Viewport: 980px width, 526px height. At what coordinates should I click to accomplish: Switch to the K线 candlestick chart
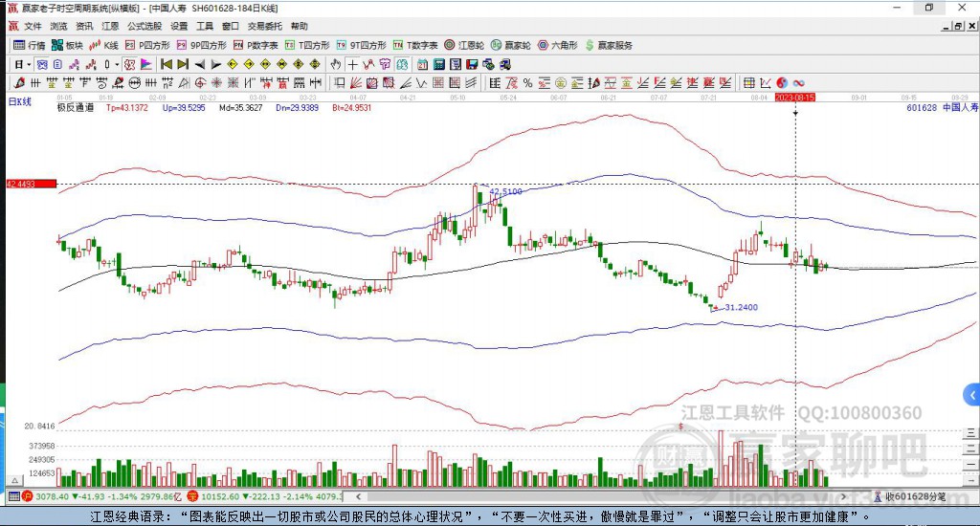click(103, 45)
